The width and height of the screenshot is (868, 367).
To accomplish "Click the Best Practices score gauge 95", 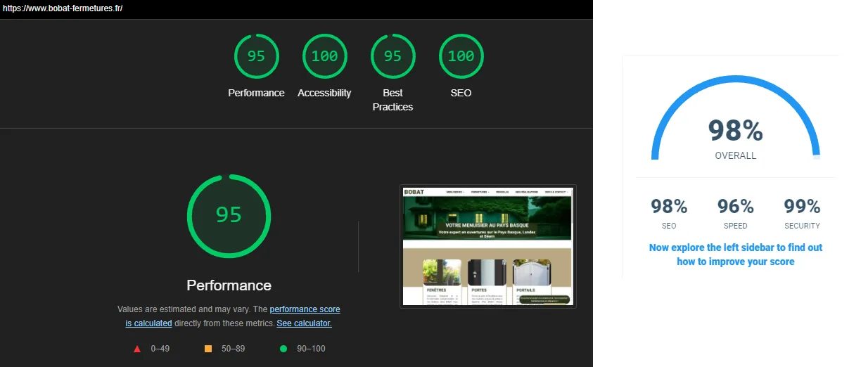I will tap(392, 56).
